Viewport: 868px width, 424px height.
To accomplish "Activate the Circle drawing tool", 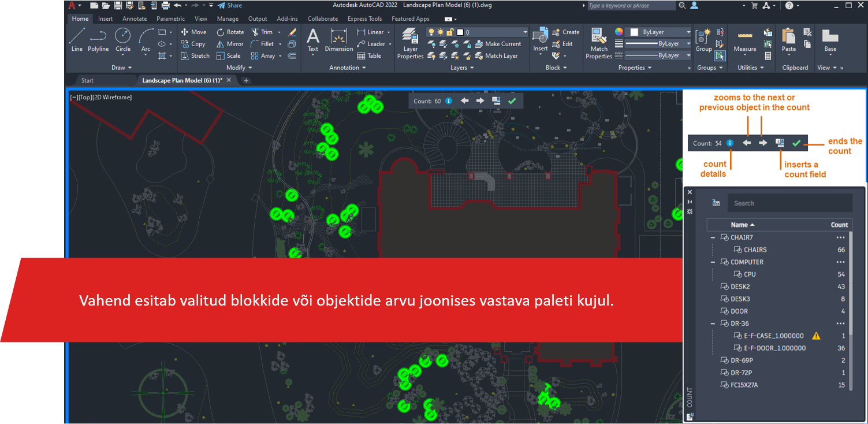I will (x=122, y=40).
